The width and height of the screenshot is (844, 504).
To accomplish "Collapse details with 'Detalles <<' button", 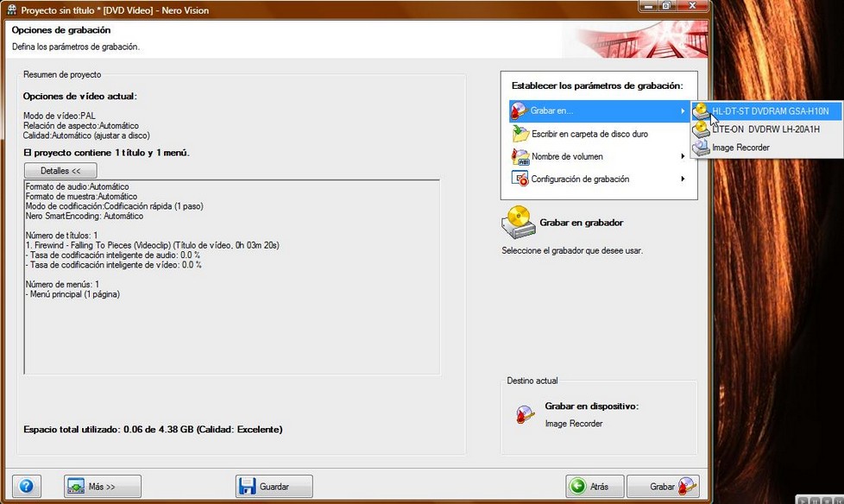I will click(x=60, y=171).
